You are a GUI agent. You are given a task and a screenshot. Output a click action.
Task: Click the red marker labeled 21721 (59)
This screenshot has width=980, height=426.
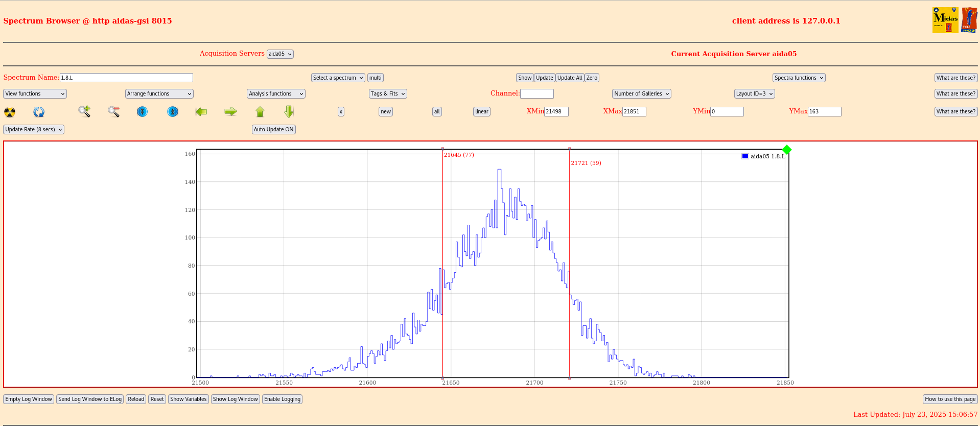(586, 163)
